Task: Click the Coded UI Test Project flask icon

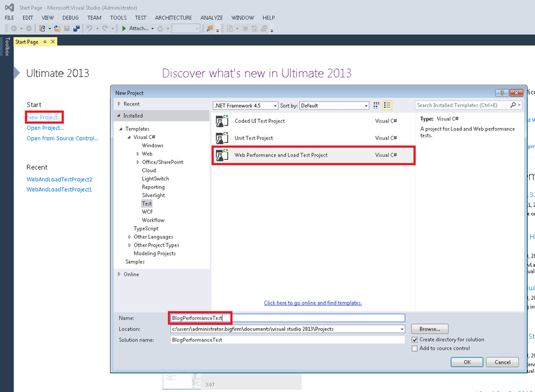Action: (x=222, y=121)
